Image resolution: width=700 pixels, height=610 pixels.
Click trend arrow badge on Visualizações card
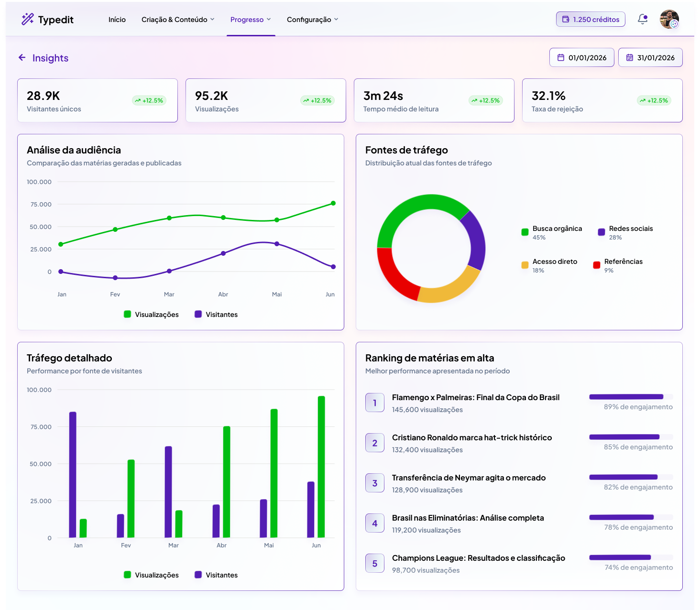317,100
